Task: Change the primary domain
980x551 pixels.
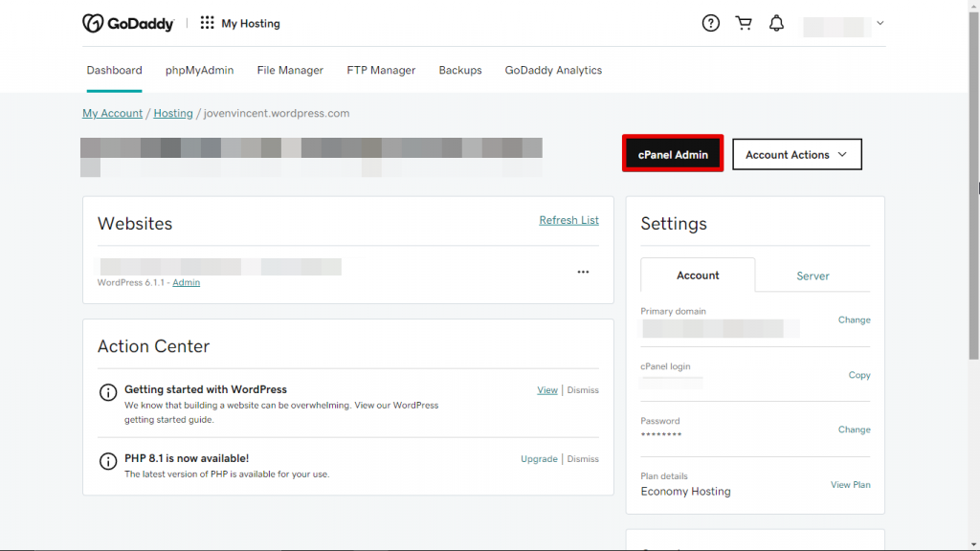Action: point(854,320)
